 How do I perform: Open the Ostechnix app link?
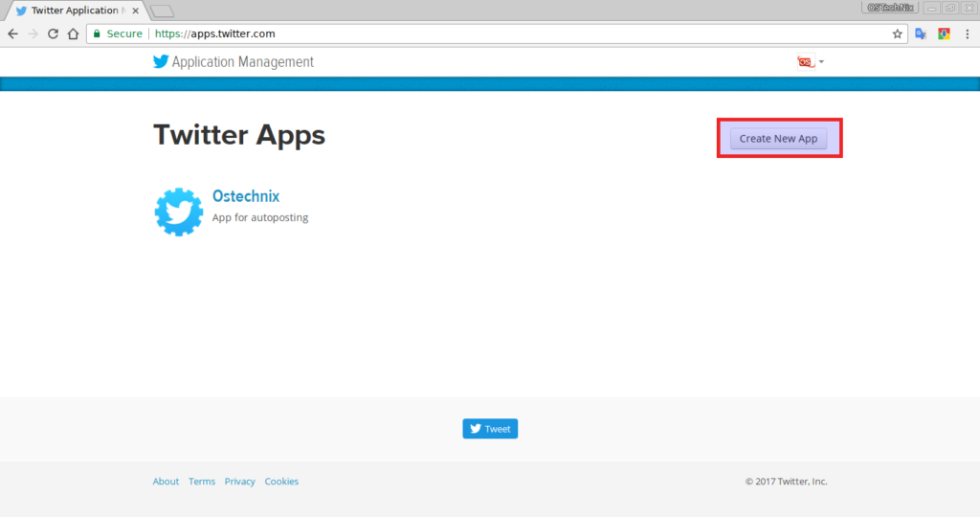245,195
